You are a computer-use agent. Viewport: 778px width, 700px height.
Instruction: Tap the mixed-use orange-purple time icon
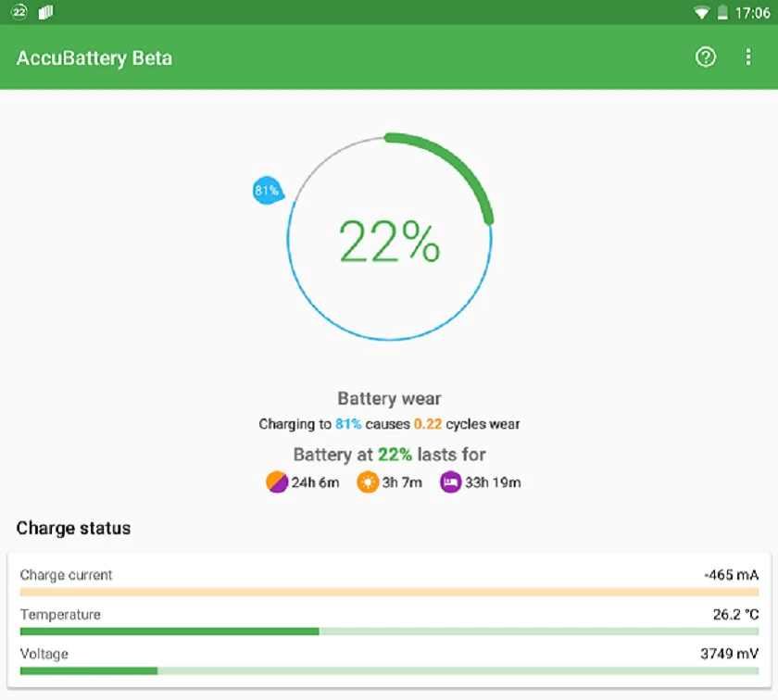(x=276, y=482)
